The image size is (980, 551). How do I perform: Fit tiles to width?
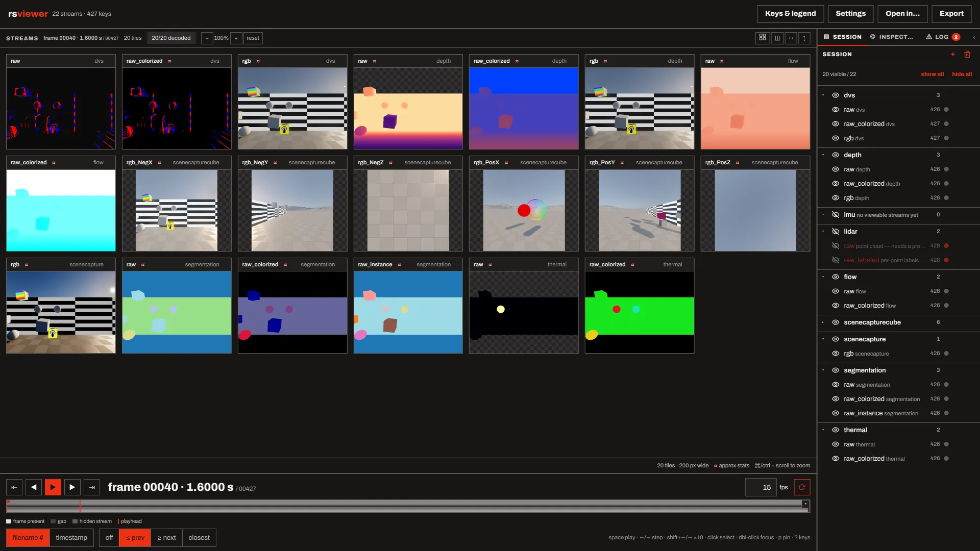click(791, 38)
